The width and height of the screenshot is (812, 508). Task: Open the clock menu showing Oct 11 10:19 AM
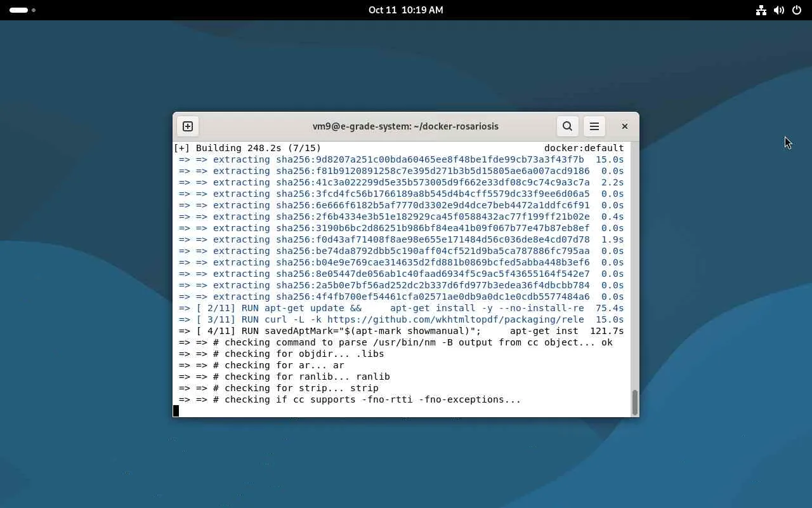[406, 10]
